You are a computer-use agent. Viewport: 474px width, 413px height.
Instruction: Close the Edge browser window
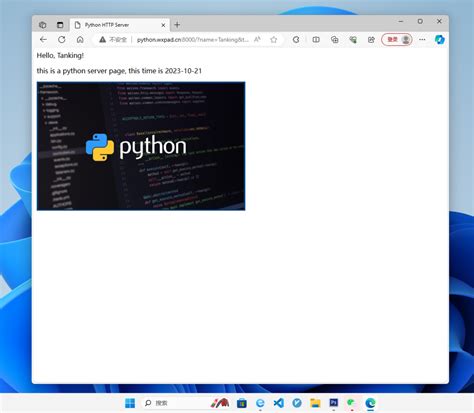439,21
